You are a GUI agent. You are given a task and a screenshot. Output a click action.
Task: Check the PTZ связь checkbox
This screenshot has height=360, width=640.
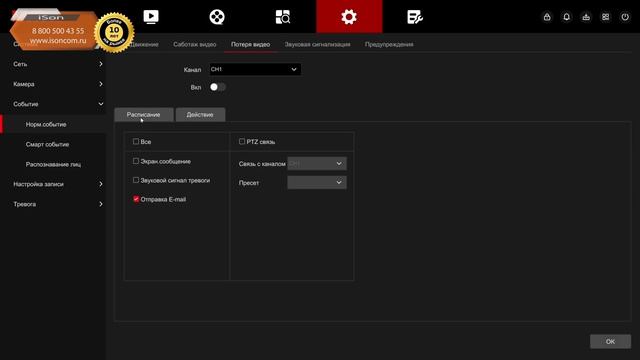click(x=242, y=141)
